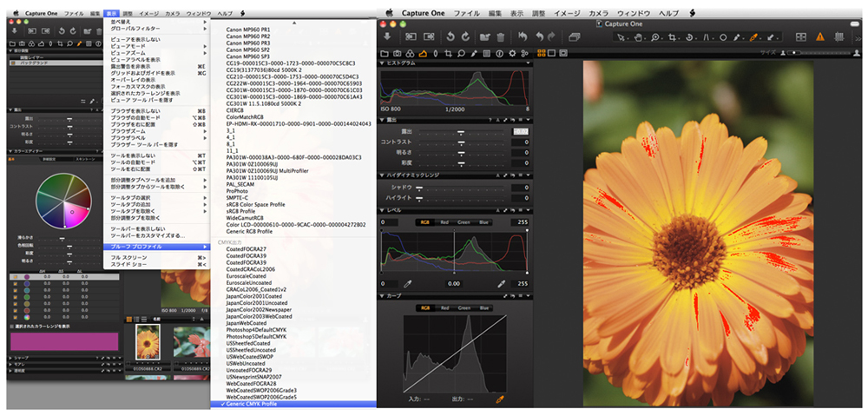Select the Blue channel button in Curve
The width and height of the screenshot is (868, 416).
pyautogui.click(x=483, y=308)
